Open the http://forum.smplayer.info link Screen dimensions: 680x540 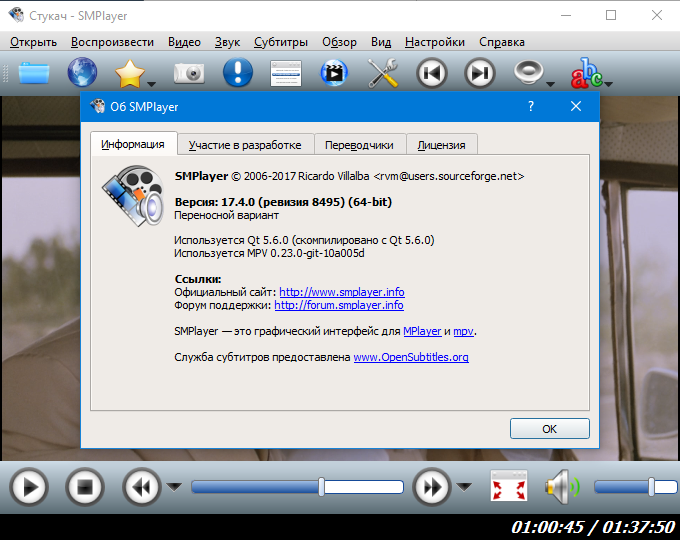pyautogui.click(x=339, y=305)
